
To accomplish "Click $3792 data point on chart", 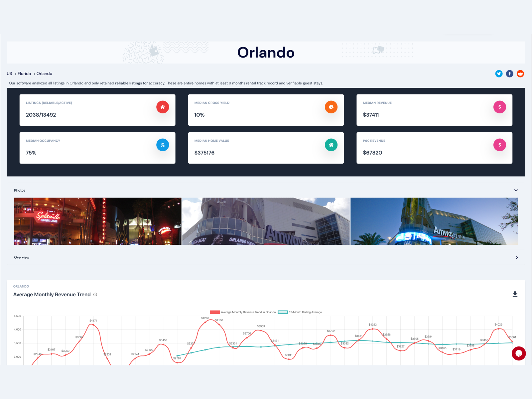I will point(331,335).
